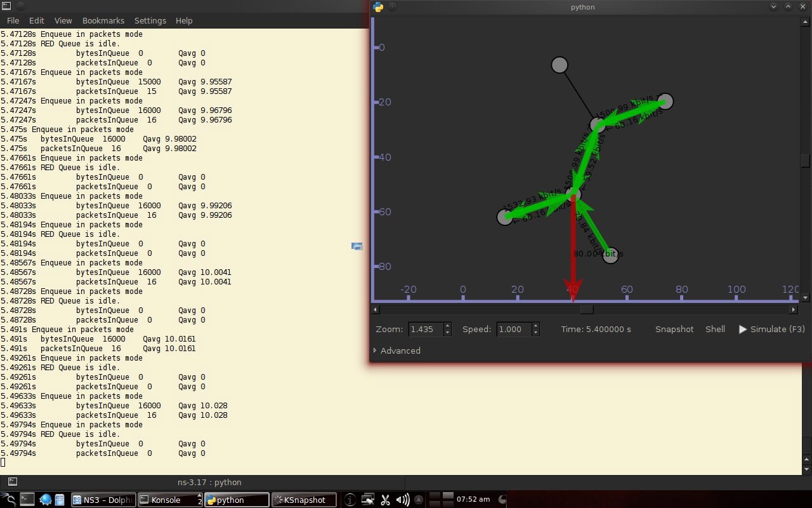Viewport: 812px width, 508px height.
Task: Switch to Konsole taskbar window
Action: [x=170, y=500]
